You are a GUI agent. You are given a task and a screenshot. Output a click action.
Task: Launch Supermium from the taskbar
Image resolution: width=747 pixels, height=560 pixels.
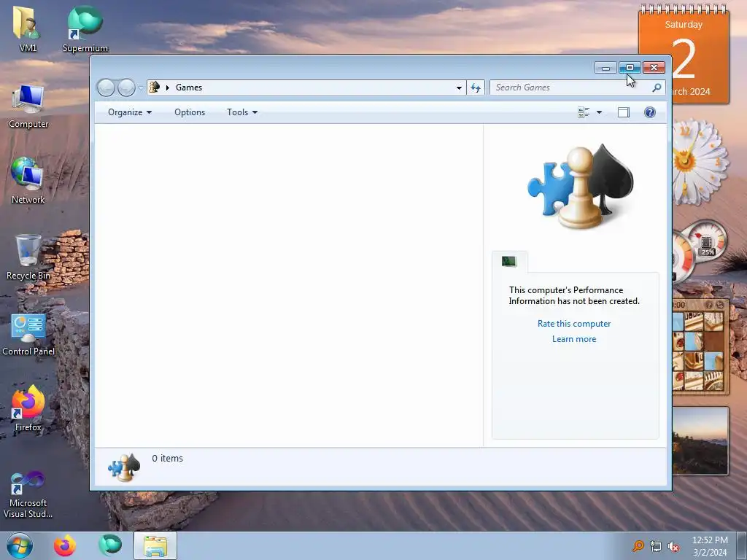coord(110,545)
